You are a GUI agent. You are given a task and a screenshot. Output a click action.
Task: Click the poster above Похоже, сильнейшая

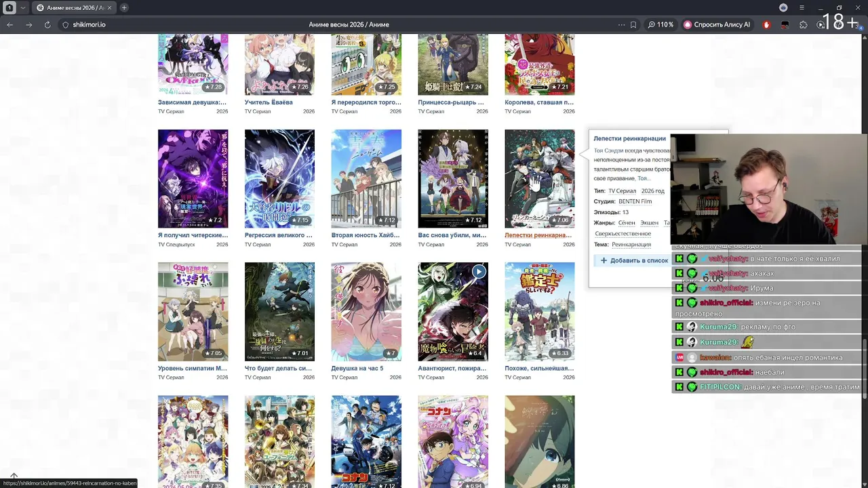pos(540,312)
